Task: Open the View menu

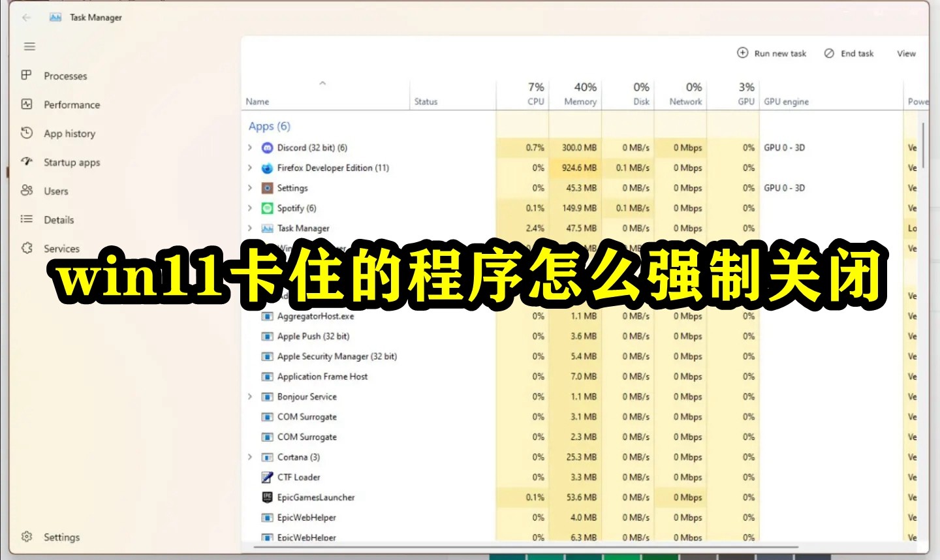Action: (906, 54)
